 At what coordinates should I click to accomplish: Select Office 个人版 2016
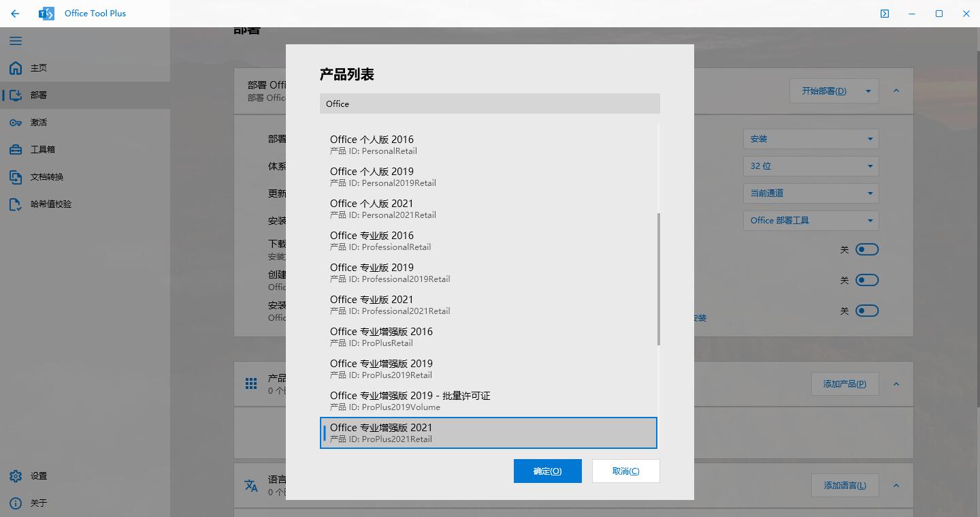(489, 144)
